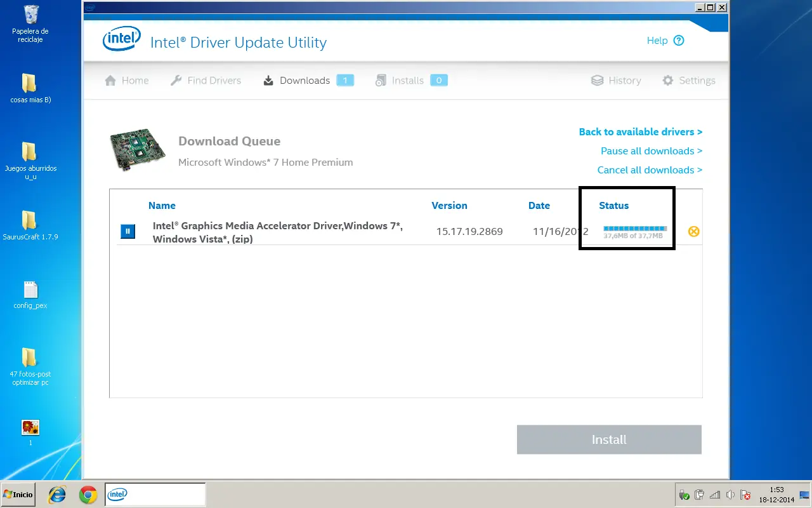Select the SaurusCraft 1.7.9 folder
Viewport: 812px width, 508px height.
[x=30, y=225]
